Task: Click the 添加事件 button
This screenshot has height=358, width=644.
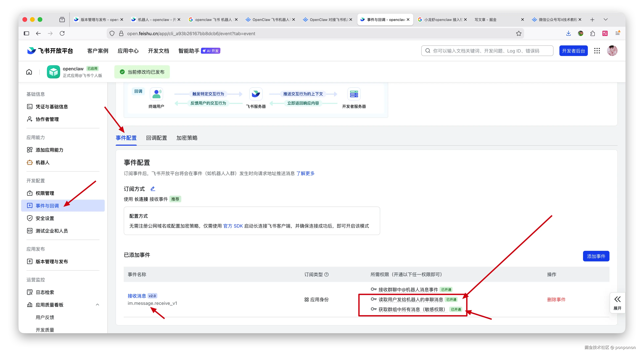Action: pyautogui.click(x=596, y=256)
